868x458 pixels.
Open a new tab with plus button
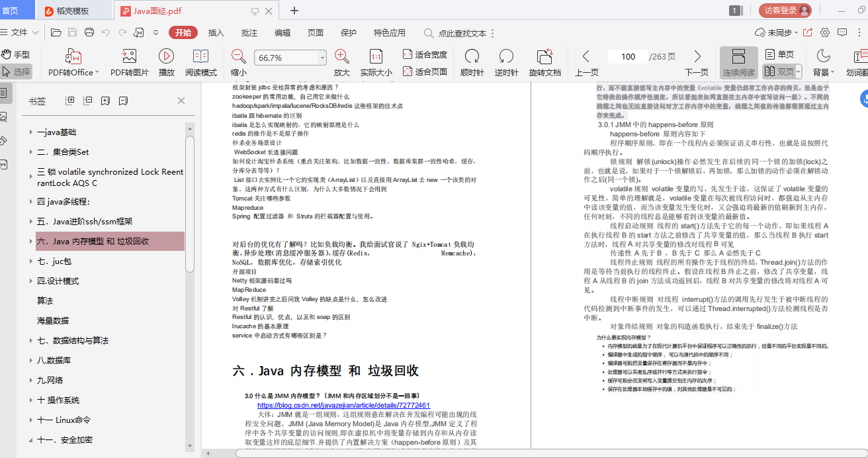pyautogui.click(x=294, y=11)
